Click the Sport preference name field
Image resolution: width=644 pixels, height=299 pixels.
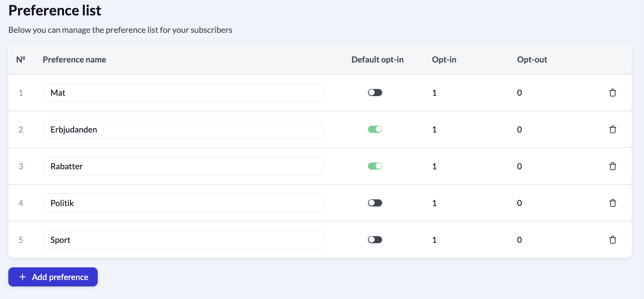click(x=183, y=240)
